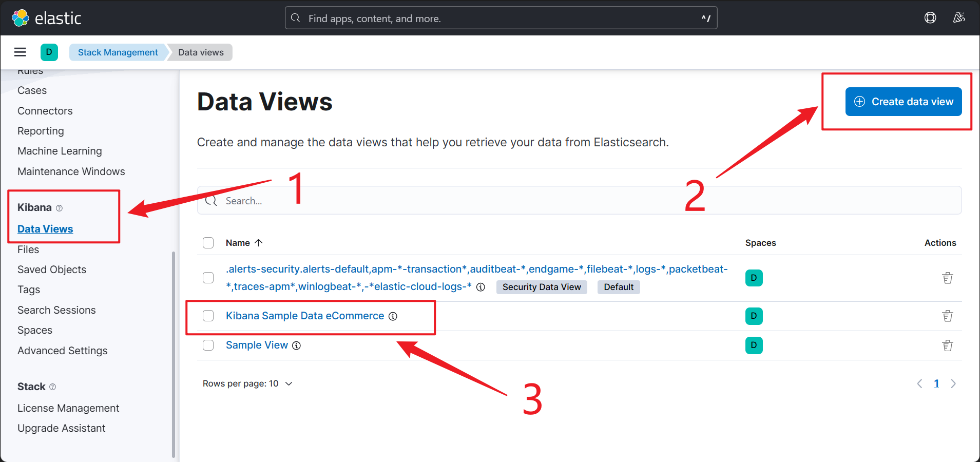Delete the Security Data View entry
This screenshot has width=980, height=462.
947,278
